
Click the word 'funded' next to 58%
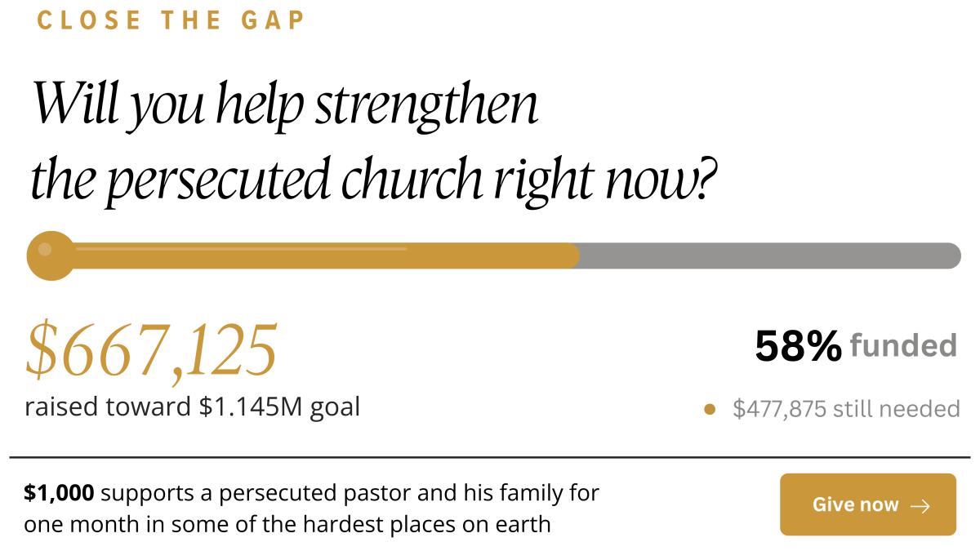pyautogui.click(x=903, y=345)
